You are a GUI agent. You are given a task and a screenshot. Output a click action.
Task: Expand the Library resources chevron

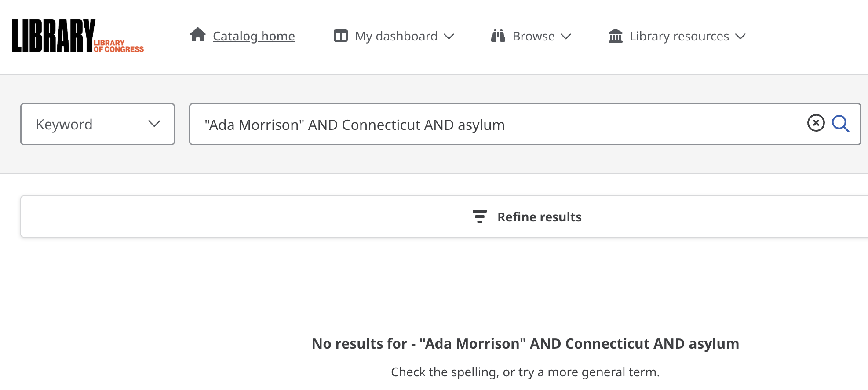(x=740, y=36)
